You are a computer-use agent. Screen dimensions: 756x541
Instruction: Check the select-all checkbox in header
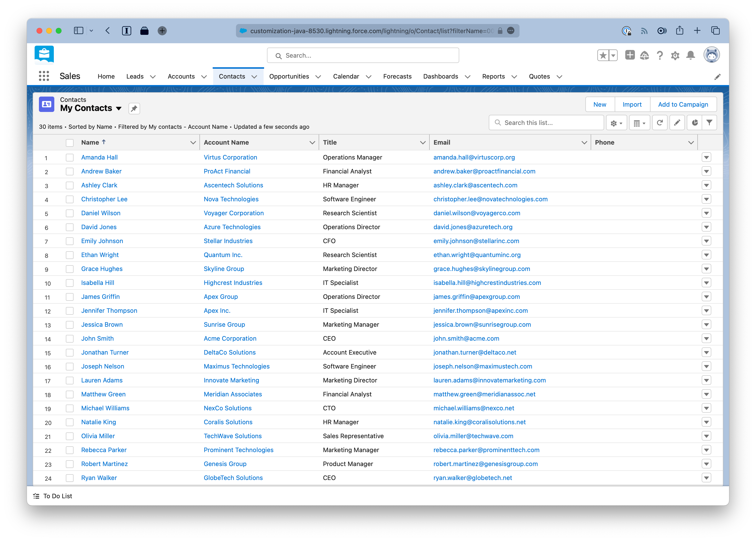(x=70, y=143)
